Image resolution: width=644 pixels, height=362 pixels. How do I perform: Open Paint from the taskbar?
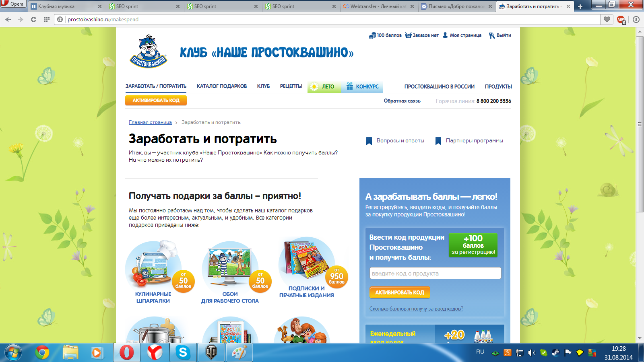pos(239,353)
